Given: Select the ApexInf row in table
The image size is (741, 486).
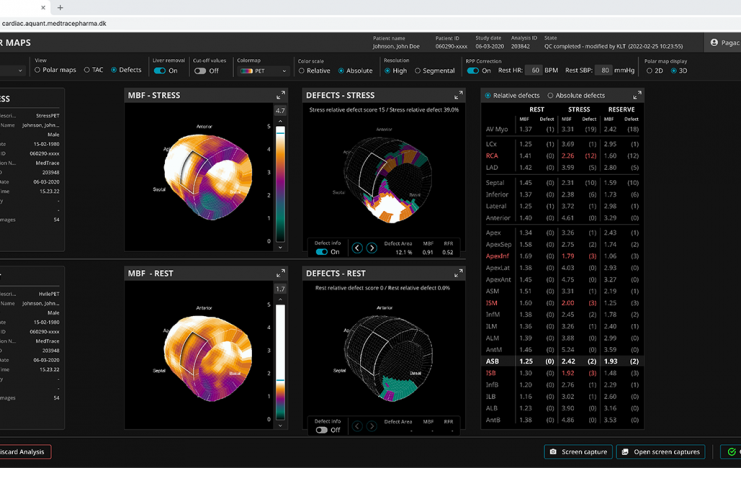Looking at the screenshot, I should (x=562, y=256).
